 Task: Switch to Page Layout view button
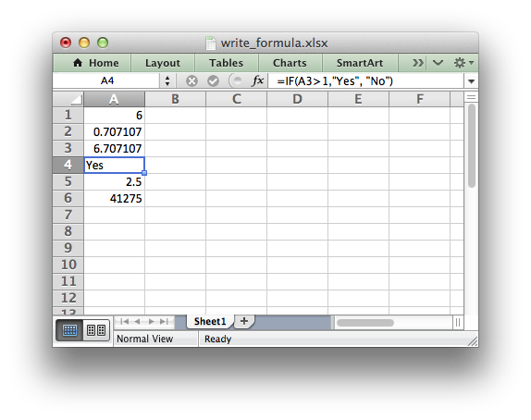[x=96, y=330]
